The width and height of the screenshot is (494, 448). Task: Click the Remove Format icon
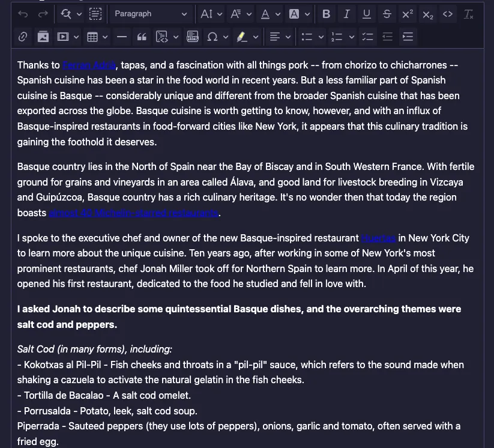coord(469,14)
